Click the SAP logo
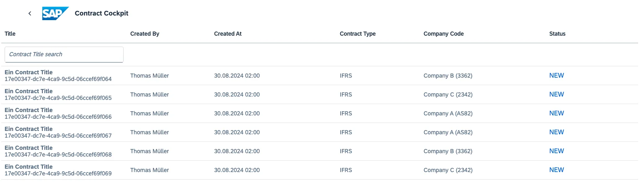Screen dimensions: 644x188 [55, 13]
